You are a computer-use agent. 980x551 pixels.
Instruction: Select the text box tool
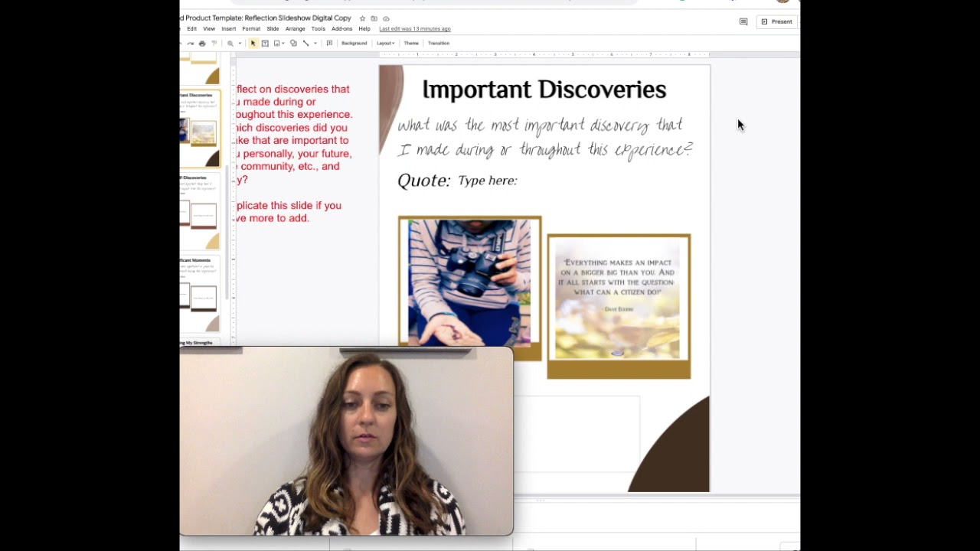(265, 44)
